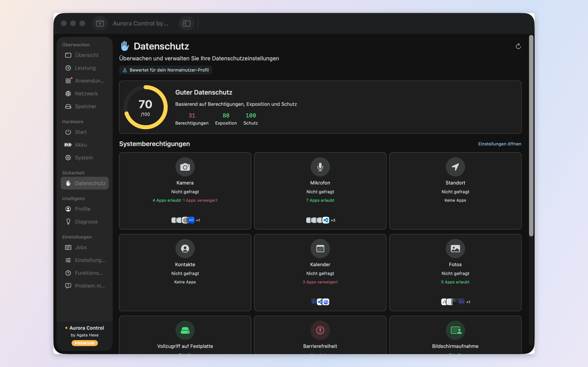The image size is (588, 367).
Task: Open the Akku sidebar item
Action: click(85, 145)
